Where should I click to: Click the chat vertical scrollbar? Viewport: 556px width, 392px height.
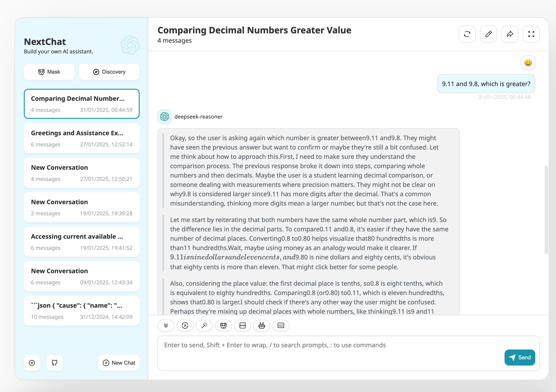(x=546, y=210)
